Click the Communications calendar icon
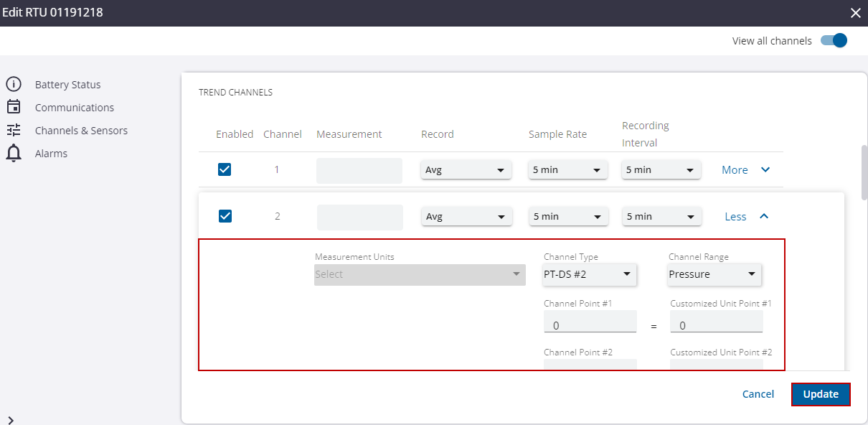This screenshot has width=868, height=425. point(14,107)
